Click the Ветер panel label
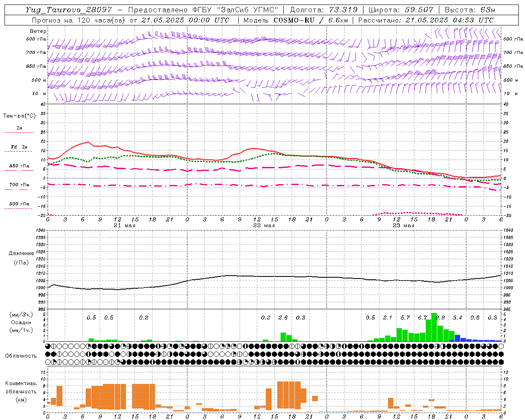Viewport: 525px width, 420px height. (38, 31)
